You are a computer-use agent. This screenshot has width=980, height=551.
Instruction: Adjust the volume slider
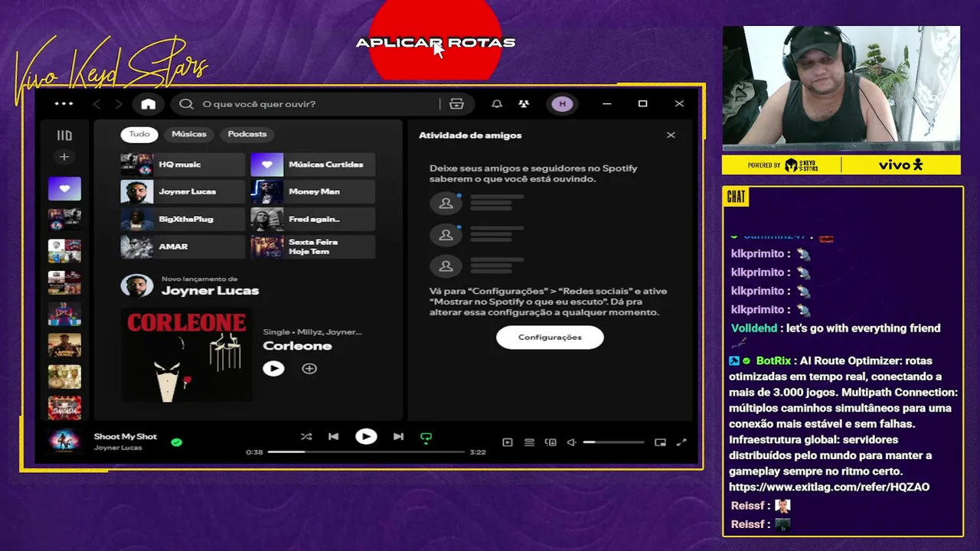tap(613, 442)
